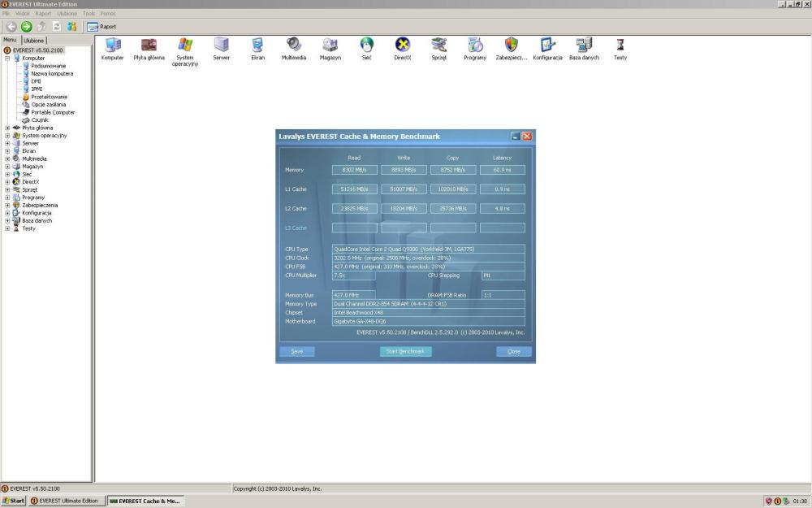
Task: Switch to the Ulubione tab
Action: pos(34,40)
